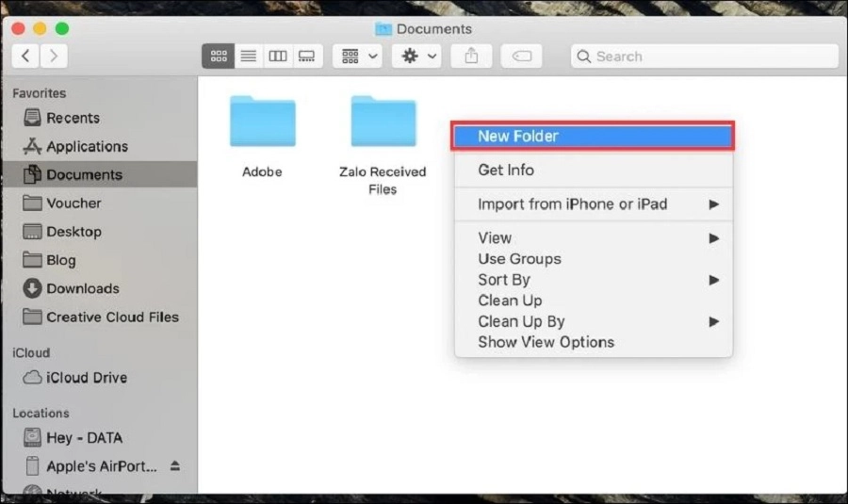This screenshot has width=848, height=504.
Task: Switch to column view
Action: 277,56
